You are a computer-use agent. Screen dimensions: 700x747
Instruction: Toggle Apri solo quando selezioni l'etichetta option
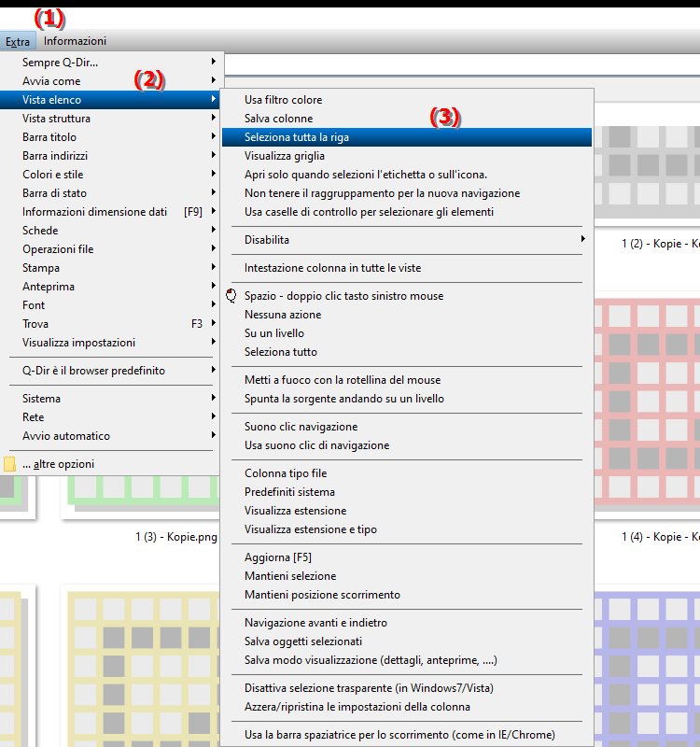[407, 175]
